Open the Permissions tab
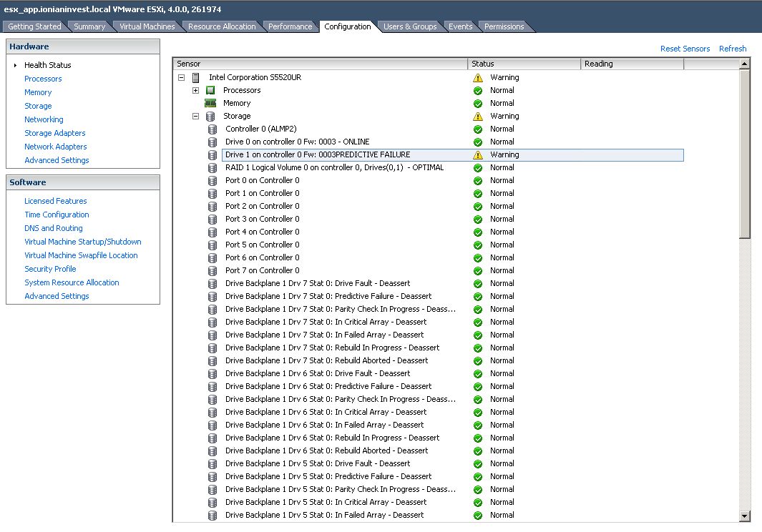Image resolution: width=762 pixels, height=532 pixels. click(x=504, y=26)
